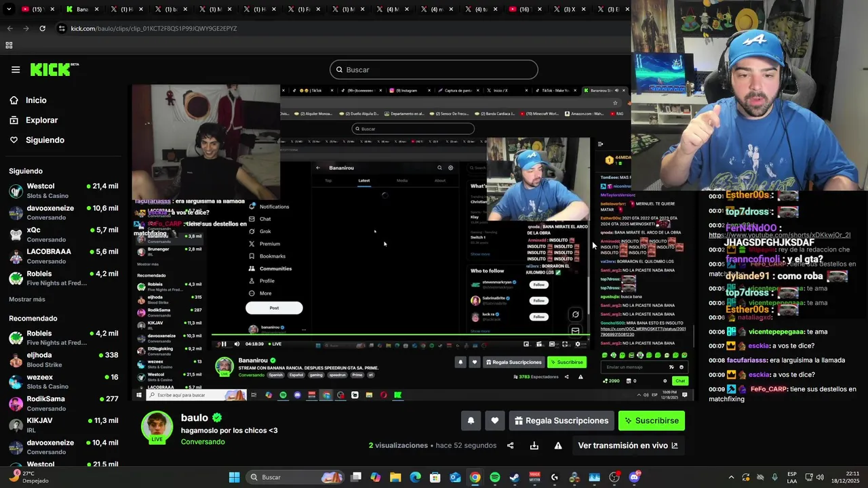The image size is (868, 488).
Task: Click Ver transmisión en vivo
Action: coord(628,445)
